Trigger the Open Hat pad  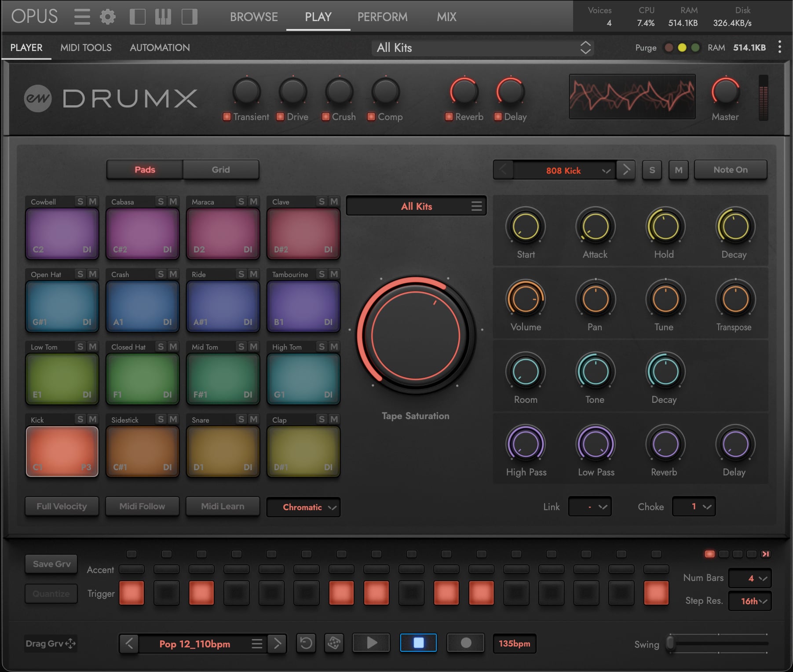62,306
